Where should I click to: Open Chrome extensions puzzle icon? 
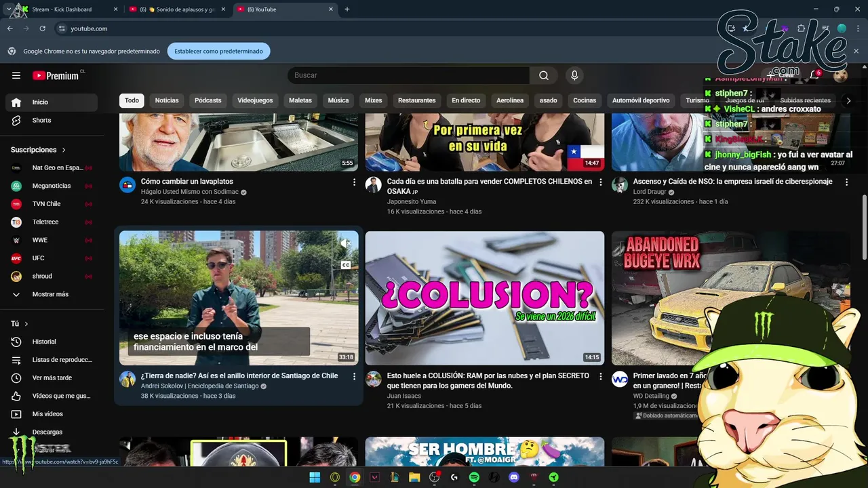[802, 28]
